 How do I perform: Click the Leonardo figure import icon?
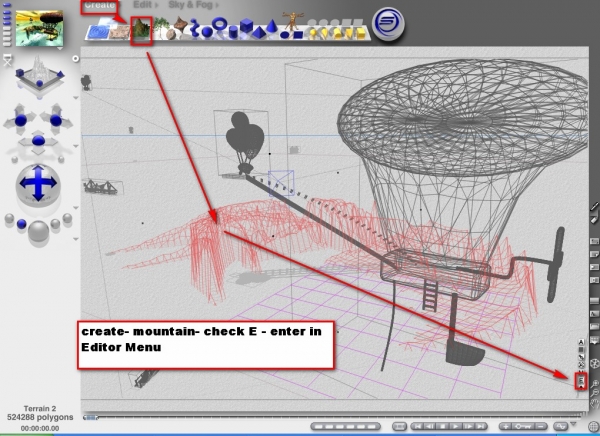pyautogui.click(x=293, y=21)
